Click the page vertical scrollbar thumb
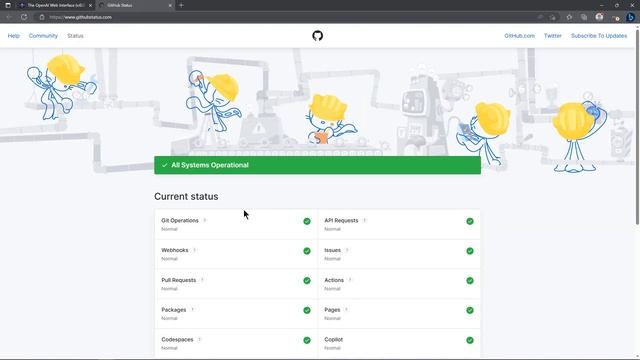This screenshot has width=640, height=360. coord(637,126)
